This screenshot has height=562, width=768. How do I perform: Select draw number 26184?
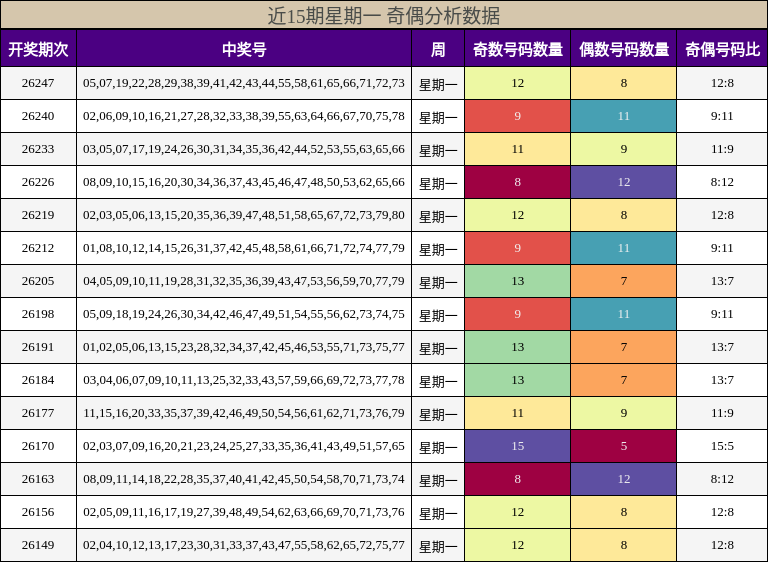38,380
